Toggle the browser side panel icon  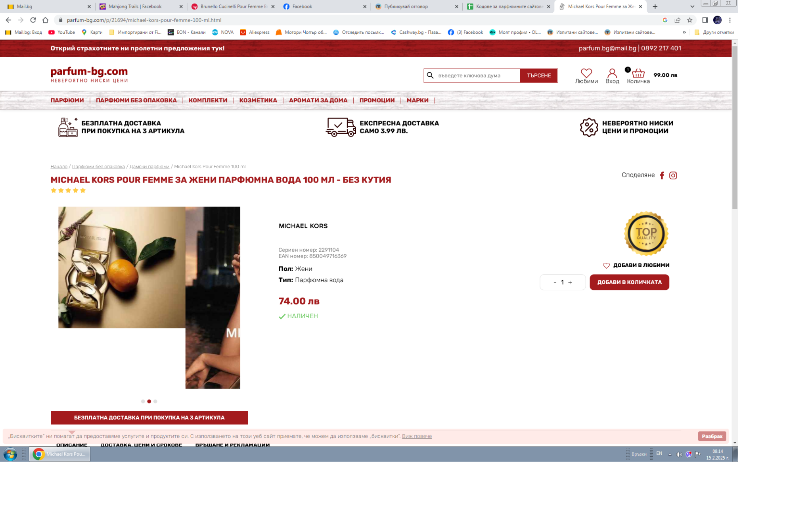705,20
